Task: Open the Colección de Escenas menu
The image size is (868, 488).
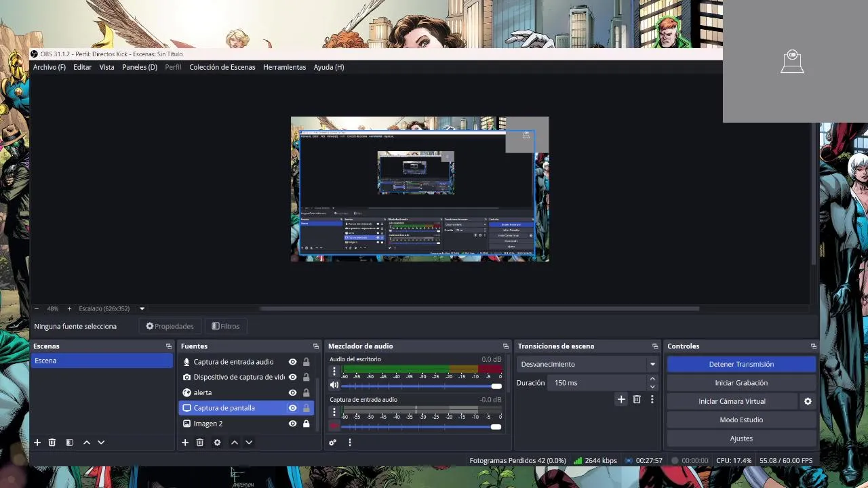Action: [222, 67]
